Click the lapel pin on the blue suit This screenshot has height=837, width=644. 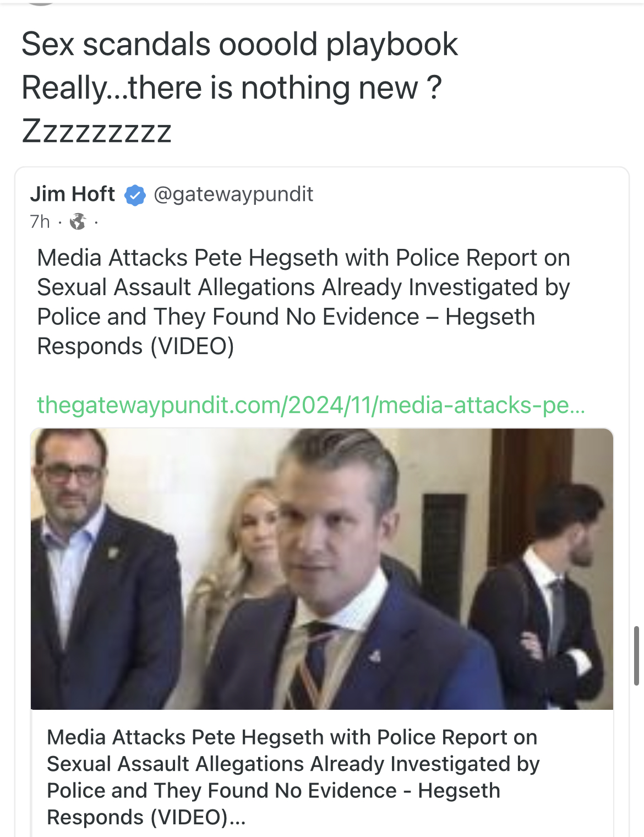(374, 655)
